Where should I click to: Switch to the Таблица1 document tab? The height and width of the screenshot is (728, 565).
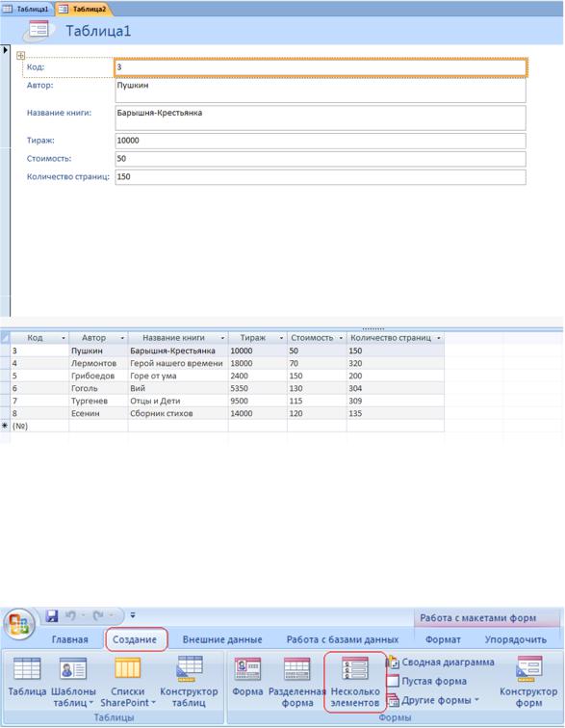pos(27,9)
